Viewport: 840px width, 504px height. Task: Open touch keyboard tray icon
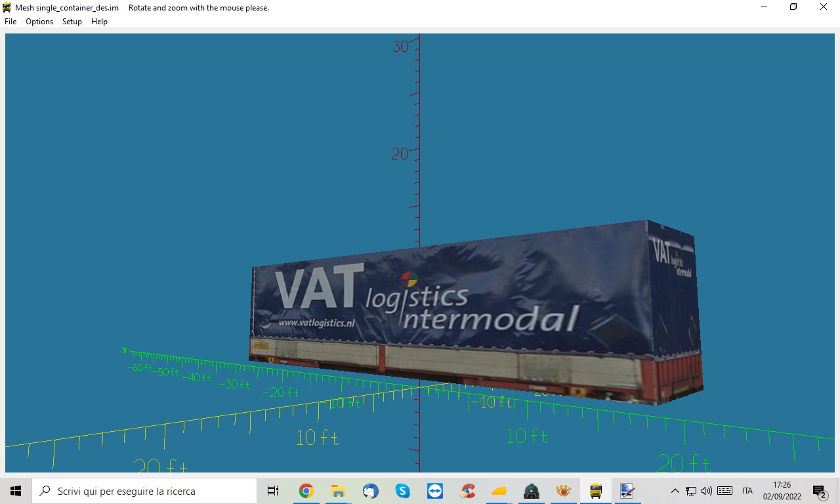pyautogui.click(x=724, y=491)
